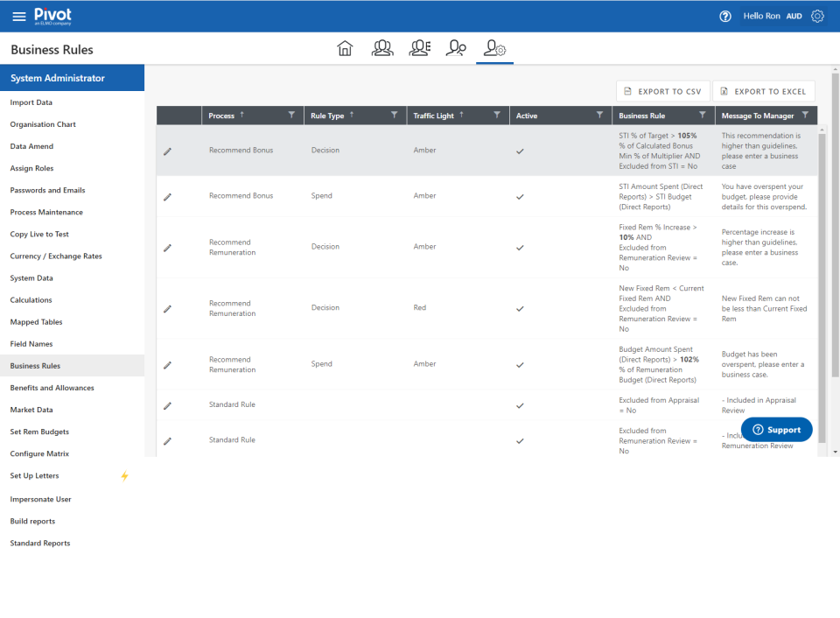Select the admin person-with-gear icon
840x618 pixels.
[x=494, y=48]
